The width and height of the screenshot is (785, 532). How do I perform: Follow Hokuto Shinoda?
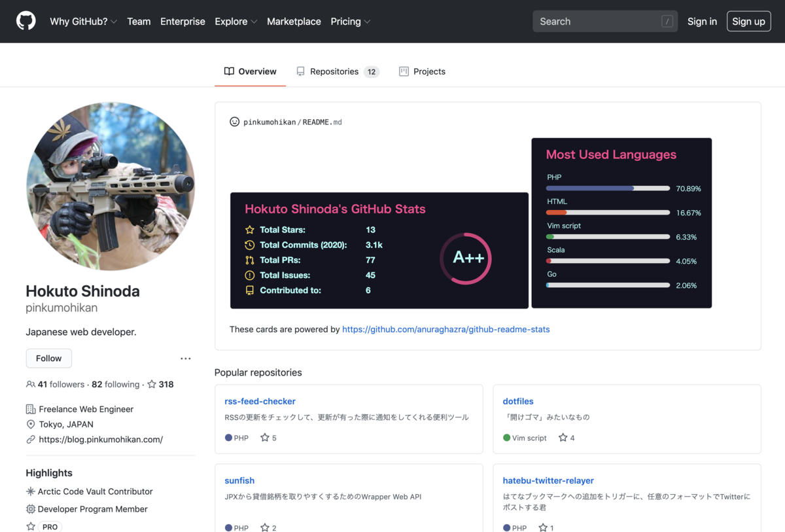49,359
